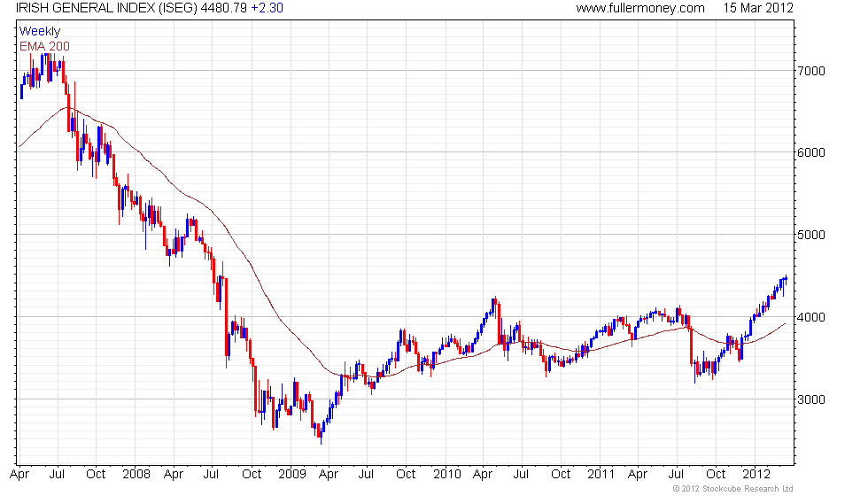Select the index value 4480.79

click(223, 8)
